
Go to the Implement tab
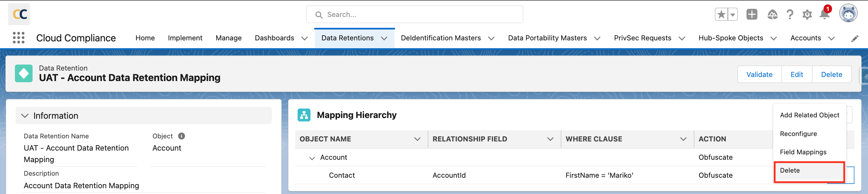[185, 38]
